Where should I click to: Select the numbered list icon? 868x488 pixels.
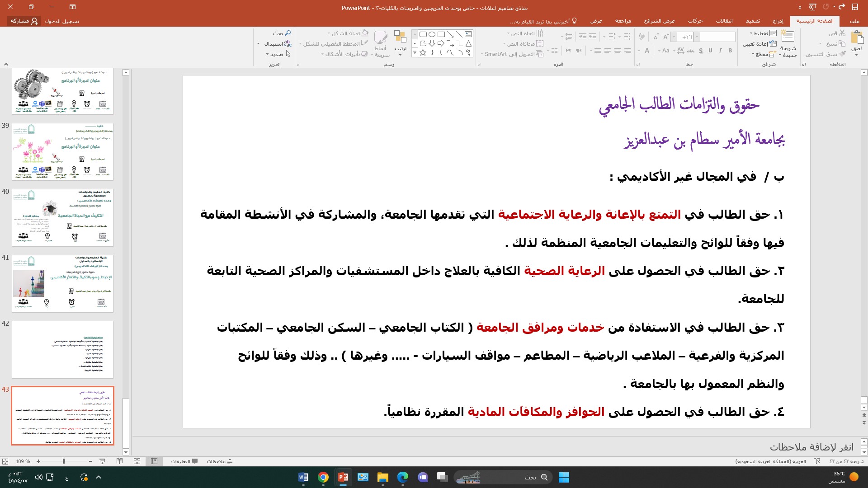pyautogui.click(x=611, y=37)
